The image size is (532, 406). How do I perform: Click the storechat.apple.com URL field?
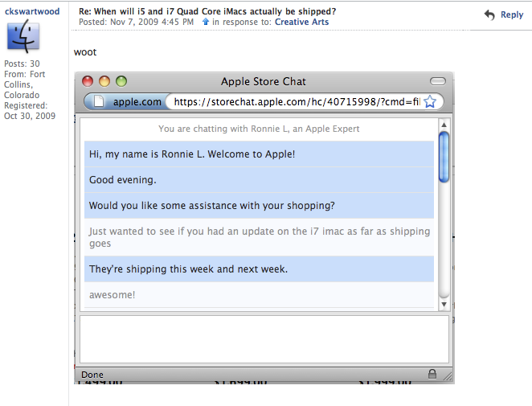tap(297, 101)
